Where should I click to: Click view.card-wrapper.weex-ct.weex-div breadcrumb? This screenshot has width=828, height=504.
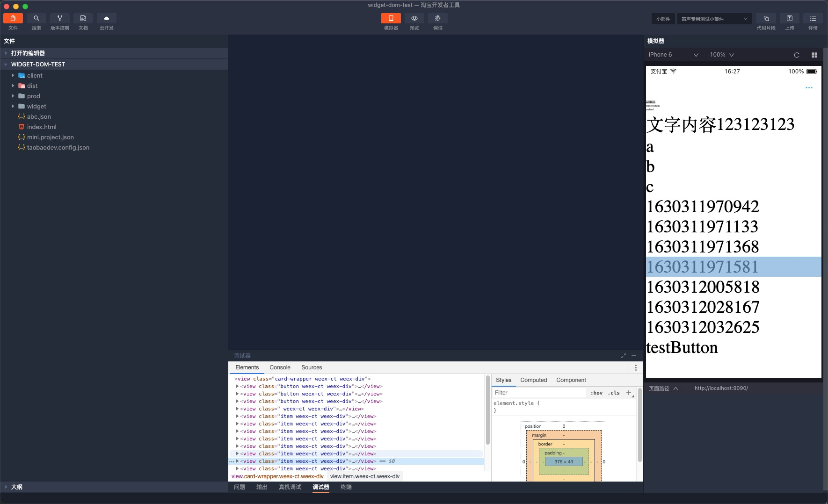pyautogui.click(x=277, y=476)
